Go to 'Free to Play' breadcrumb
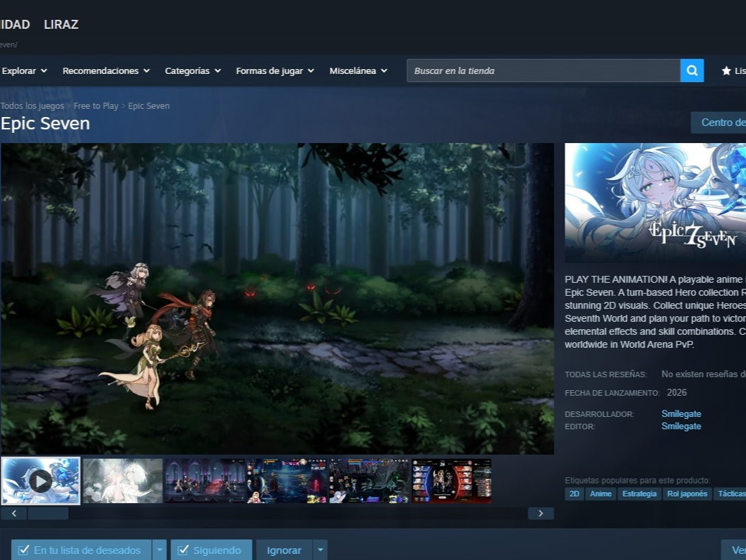Image resolution: width=746 pixels, height=560 pixels. coord(96,106)
